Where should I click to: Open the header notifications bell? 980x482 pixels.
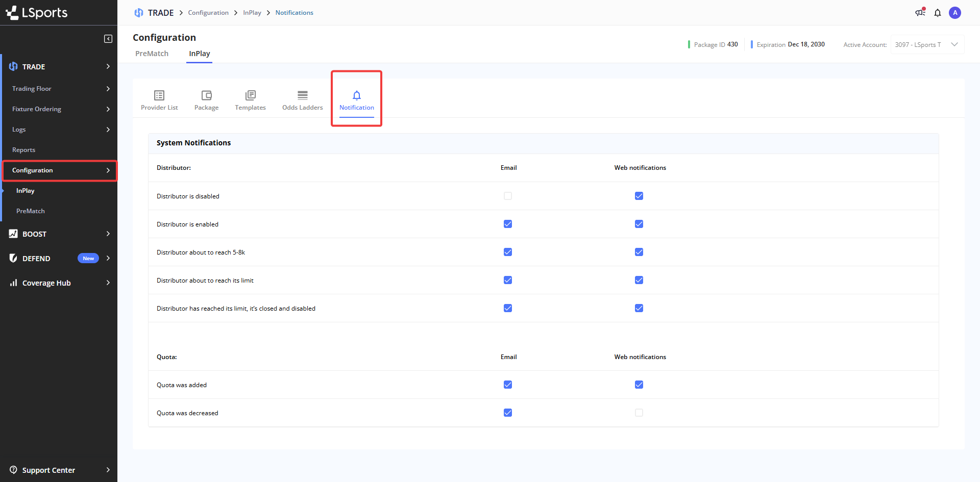pyautogui.click(x=938, y=13)
